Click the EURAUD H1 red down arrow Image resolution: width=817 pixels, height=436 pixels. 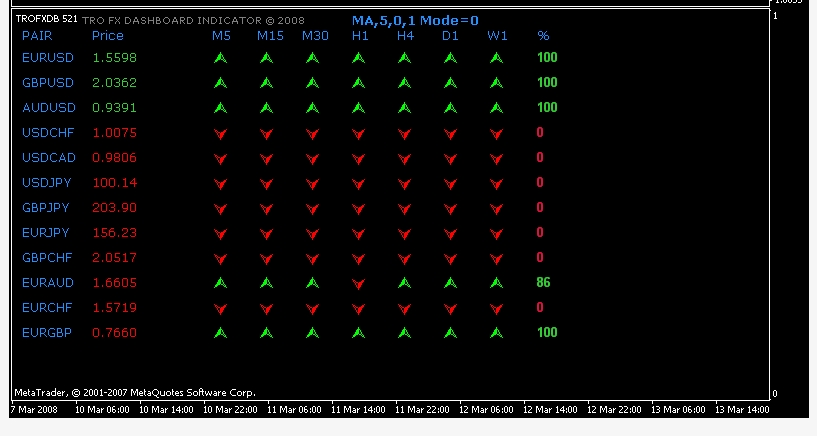tap(359, 283)
